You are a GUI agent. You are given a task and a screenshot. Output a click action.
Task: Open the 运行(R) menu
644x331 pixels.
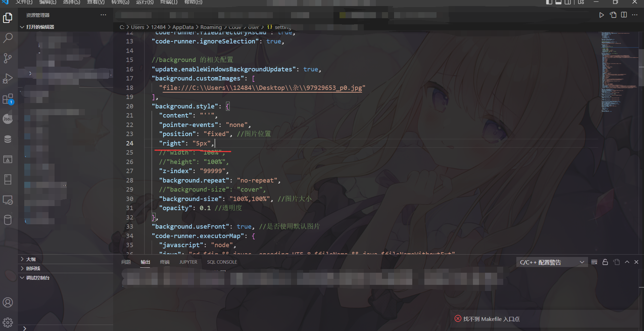coord(145,2)
